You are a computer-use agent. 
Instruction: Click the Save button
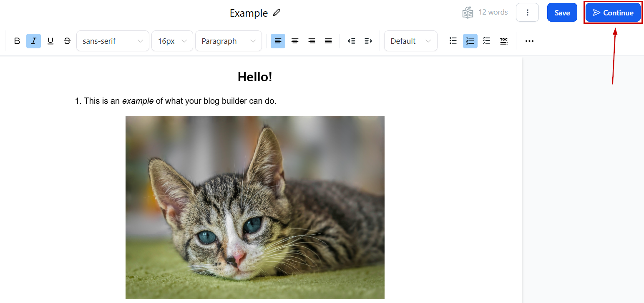coord(562,13)
